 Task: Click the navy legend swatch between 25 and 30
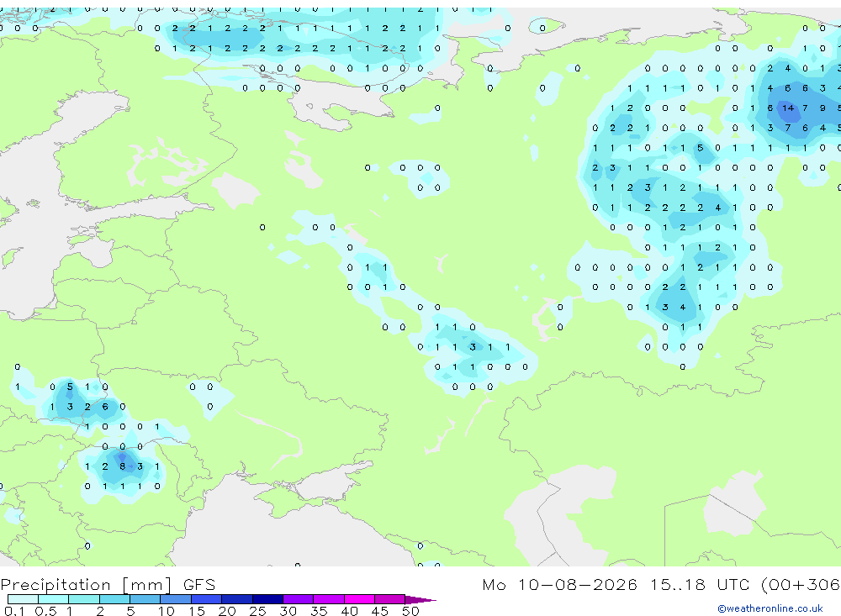(x=267, y=599)
